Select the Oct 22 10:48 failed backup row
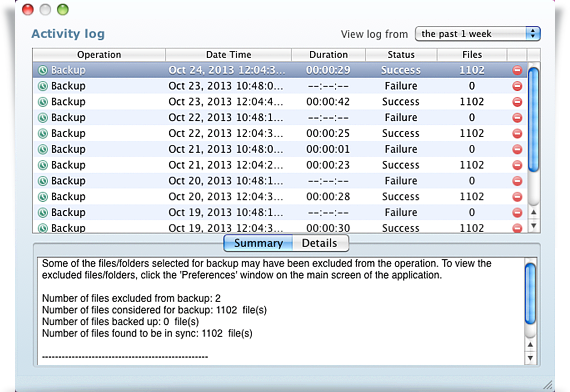Screen dimensions: 570x392 279,117
